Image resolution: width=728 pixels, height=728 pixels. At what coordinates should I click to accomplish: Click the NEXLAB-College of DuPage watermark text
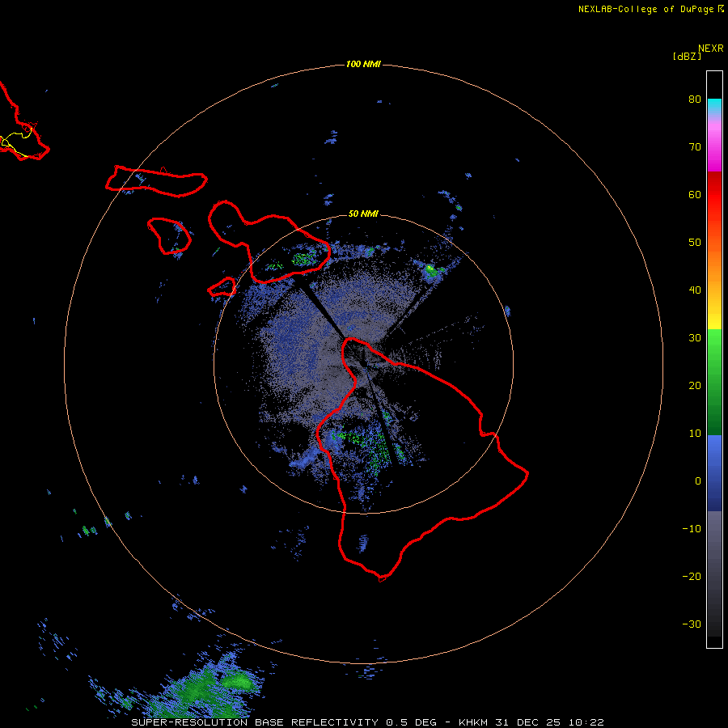pos(650,9)
